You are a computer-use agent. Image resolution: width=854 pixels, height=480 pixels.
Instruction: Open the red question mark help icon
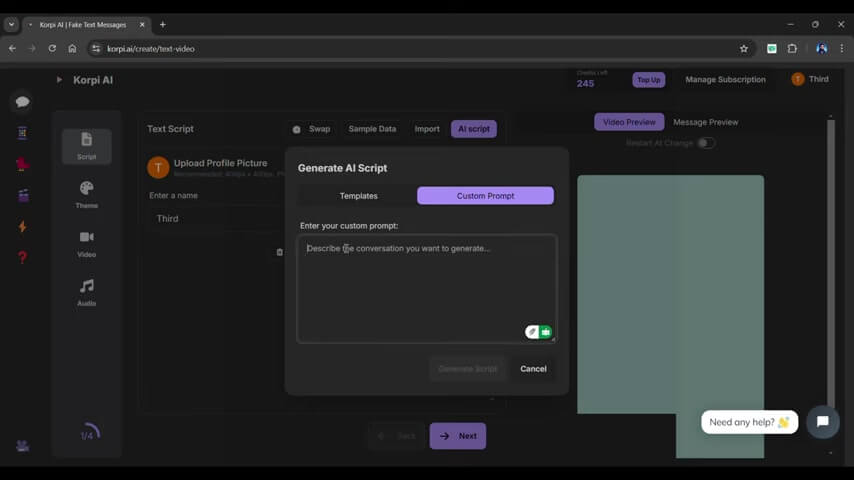(x=22, y=257)
